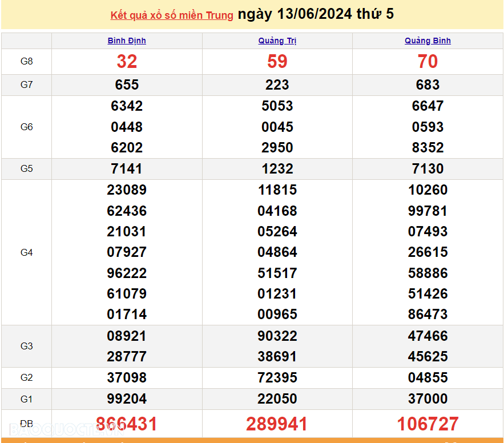504x443 pixels.
Task: Select the special prize number 106727
Action: pyautogui.click(x=428, y=424)
